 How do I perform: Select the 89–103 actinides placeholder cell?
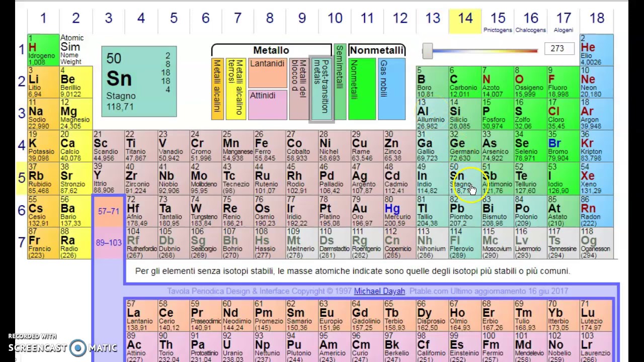click(109, 243)
